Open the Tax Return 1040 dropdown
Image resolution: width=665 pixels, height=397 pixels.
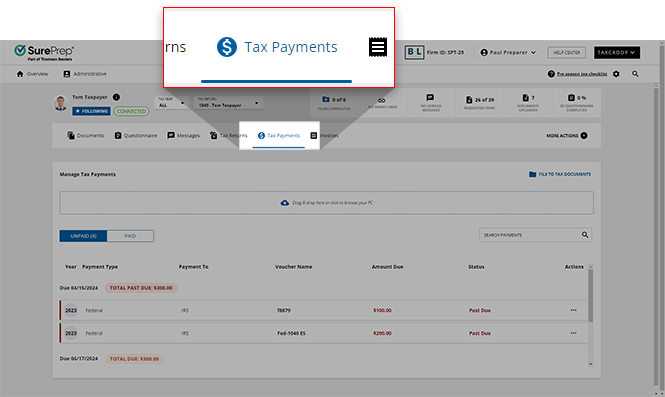(228, 103)
